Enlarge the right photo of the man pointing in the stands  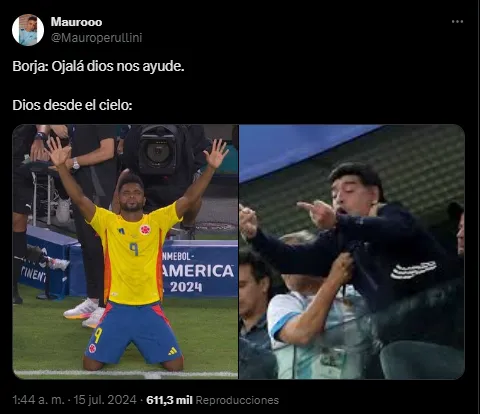pos(352,252)
